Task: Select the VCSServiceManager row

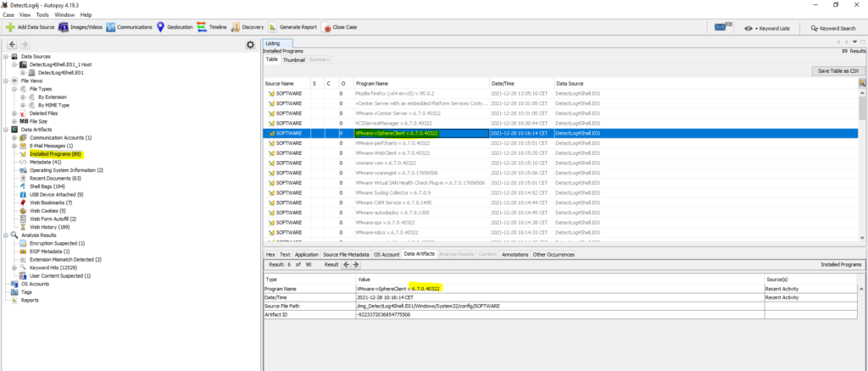Action: point(560,124)
